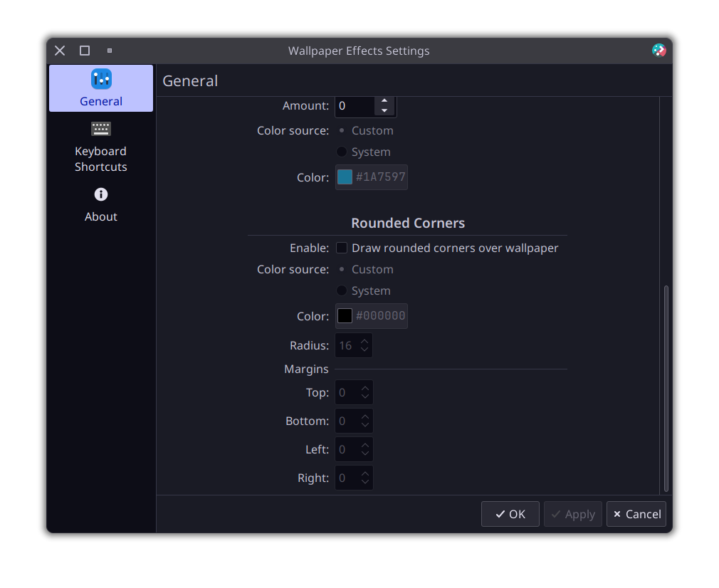Viewport: 719px width, 588px height.
Task: Click the application icon in title bar
Action: point(659,51)
